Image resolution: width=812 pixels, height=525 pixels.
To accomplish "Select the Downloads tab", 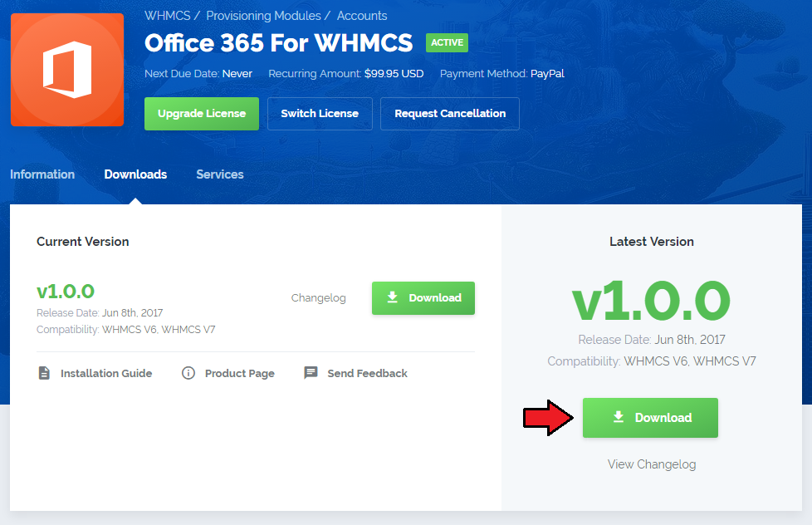I will click(x=135, y=174).
